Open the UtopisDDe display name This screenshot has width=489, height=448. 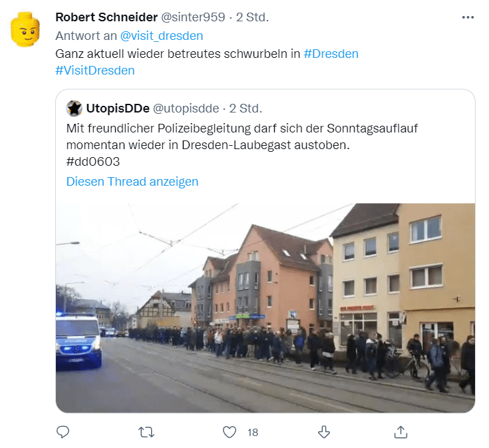pyautogui.click(x=118, y=109)
